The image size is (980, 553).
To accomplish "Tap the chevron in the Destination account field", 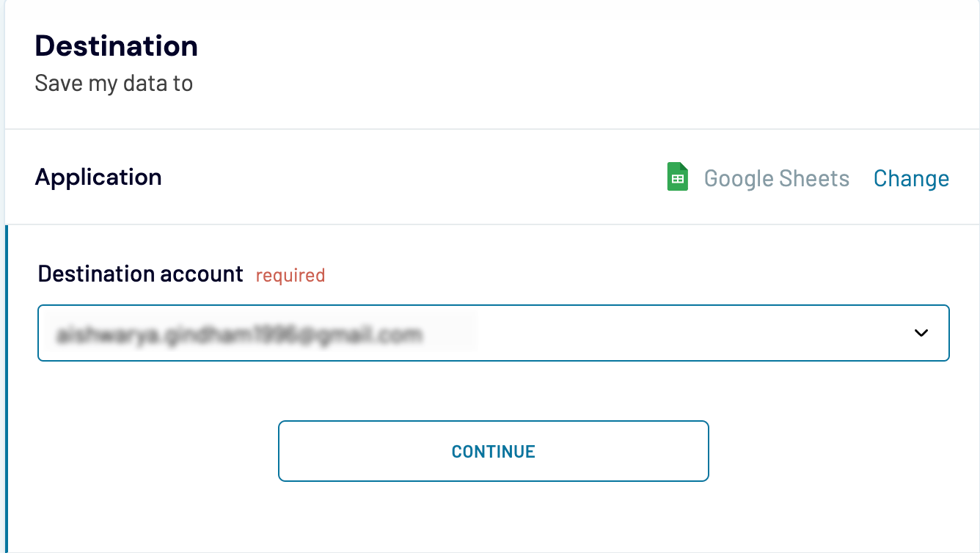I will (921, 334).
